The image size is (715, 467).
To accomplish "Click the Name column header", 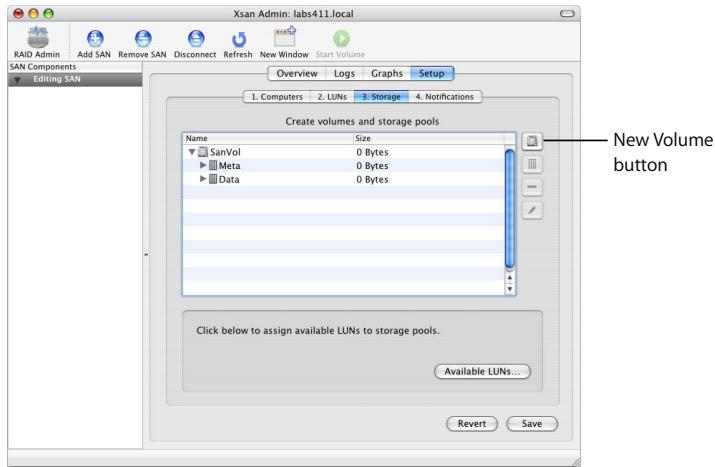I will click(268, 138).
